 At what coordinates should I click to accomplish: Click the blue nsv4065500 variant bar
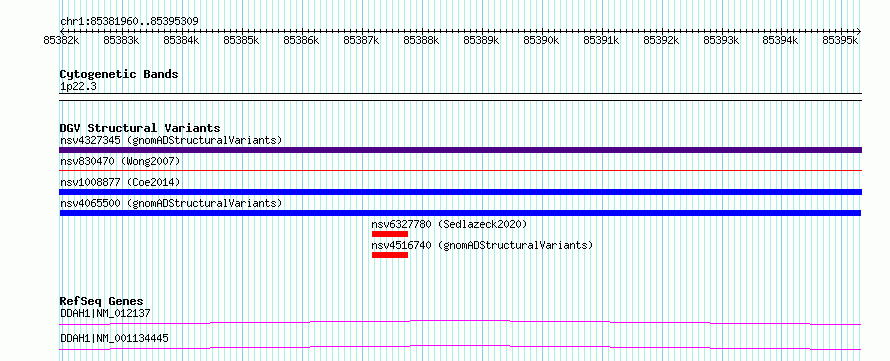(460, 213)
